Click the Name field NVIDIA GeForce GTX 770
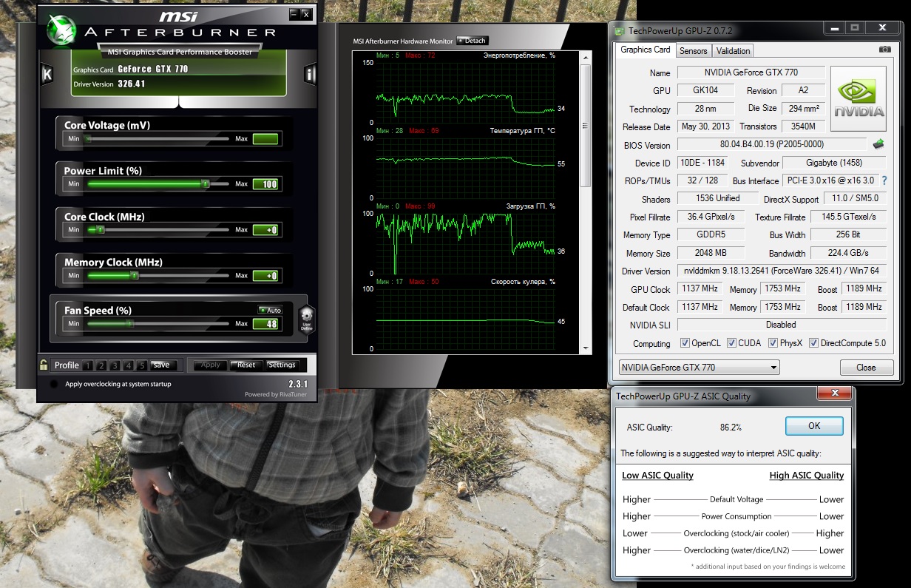Screen dimensions: 911x588 coord(751,72)
